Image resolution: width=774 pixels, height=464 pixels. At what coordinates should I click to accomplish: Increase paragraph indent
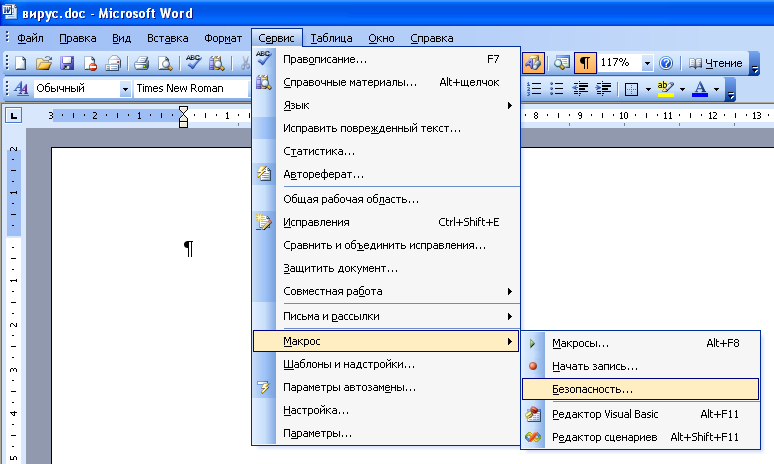tap(603, 88)
